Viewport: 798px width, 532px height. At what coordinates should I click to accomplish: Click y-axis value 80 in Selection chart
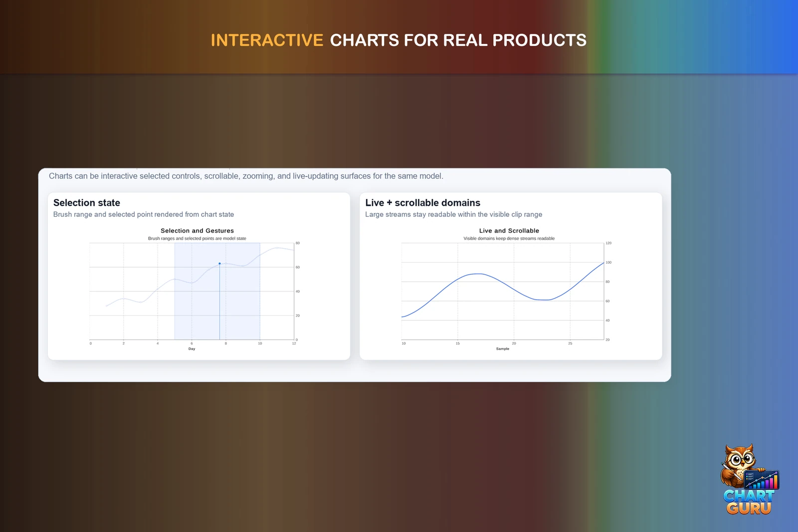[298, 243]
